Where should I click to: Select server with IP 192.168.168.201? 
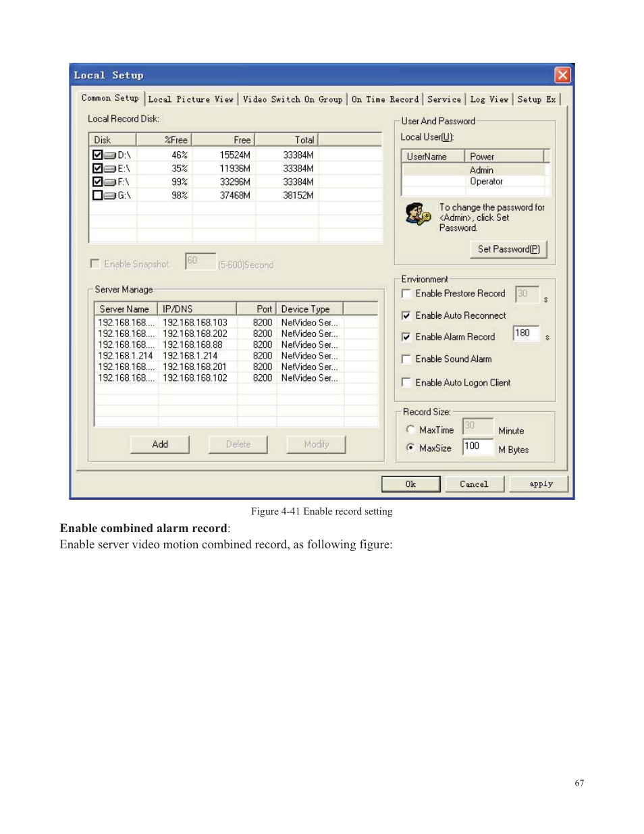(236, 367)
